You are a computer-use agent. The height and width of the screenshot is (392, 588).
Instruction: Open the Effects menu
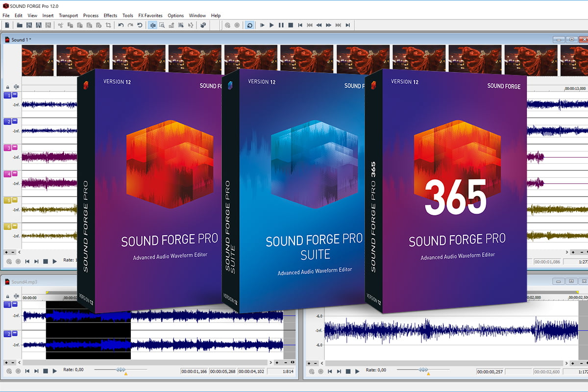[110, 16]
